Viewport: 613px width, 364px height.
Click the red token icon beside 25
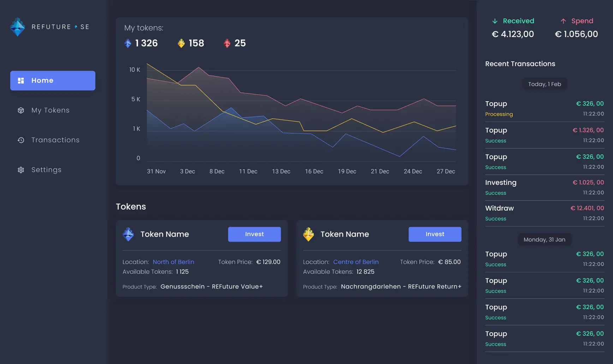(227, 43)
